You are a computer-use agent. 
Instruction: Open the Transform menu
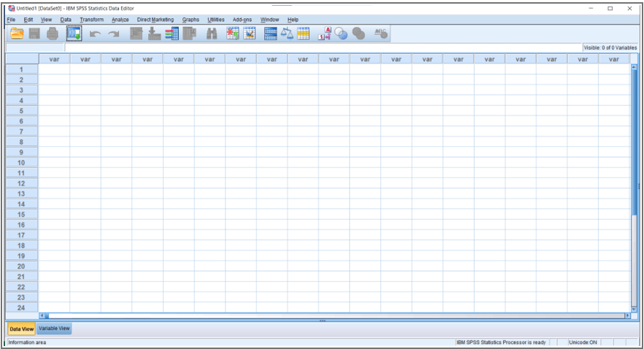(91, 20)
